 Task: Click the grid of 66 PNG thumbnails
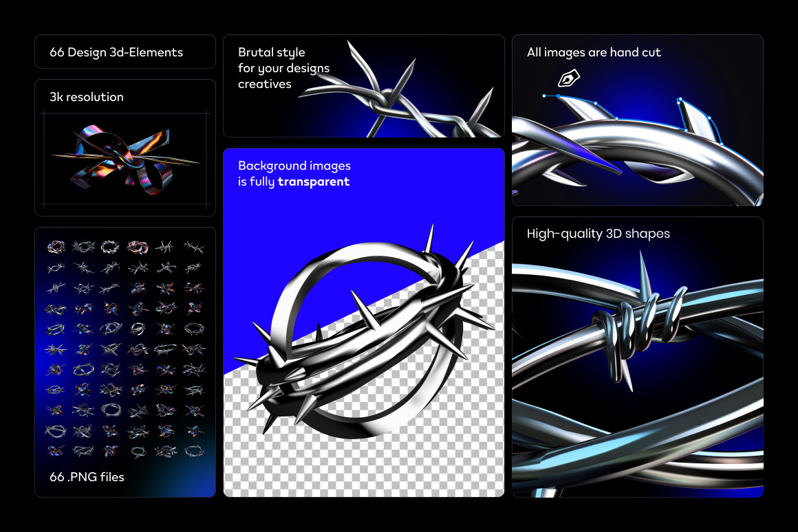[125, 349]
